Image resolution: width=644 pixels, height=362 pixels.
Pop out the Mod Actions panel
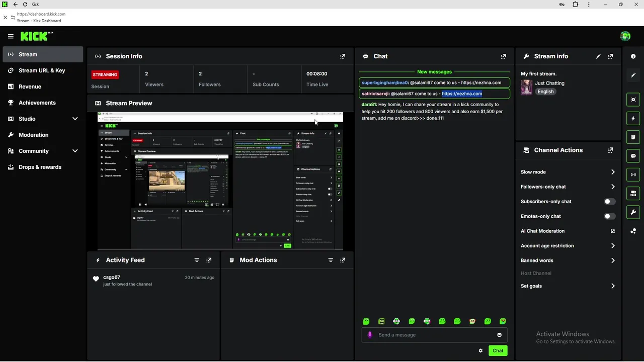coord(343,260)
